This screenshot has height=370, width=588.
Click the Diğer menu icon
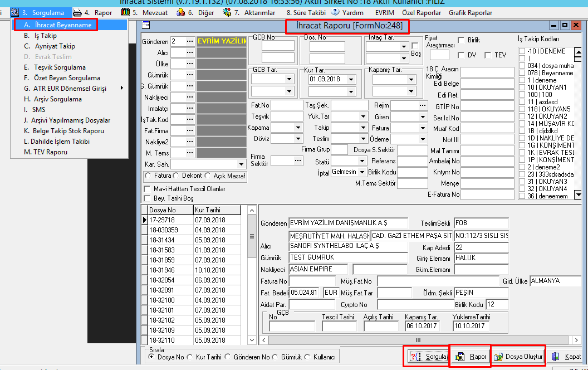coord(181,12)
